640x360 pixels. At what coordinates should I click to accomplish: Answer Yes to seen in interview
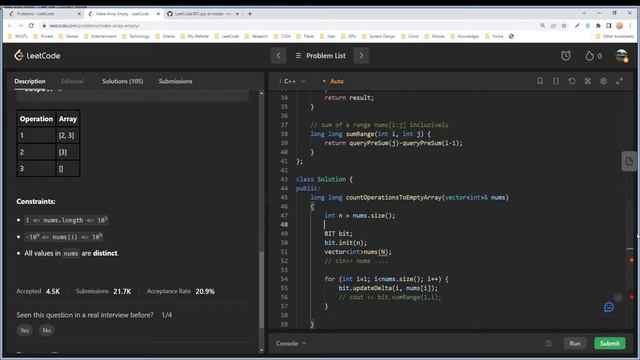click(x=24, y=330)
